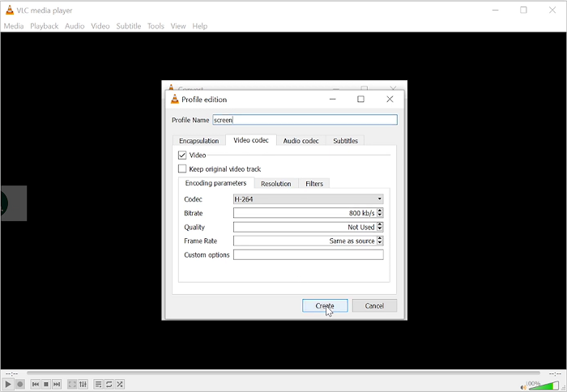Viewport: 567px width, 392px height.
Task: Open the Audio menu
Action: 75,26
